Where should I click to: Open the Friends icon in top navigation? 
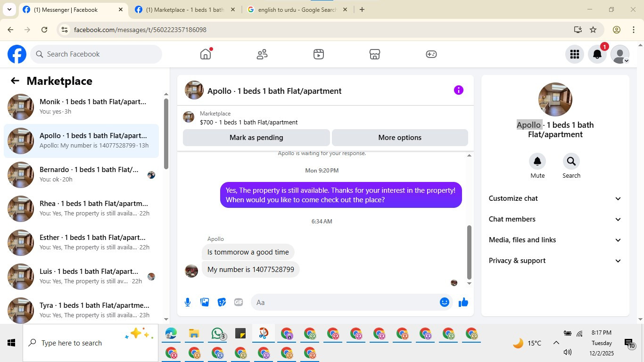click(262, 54)
